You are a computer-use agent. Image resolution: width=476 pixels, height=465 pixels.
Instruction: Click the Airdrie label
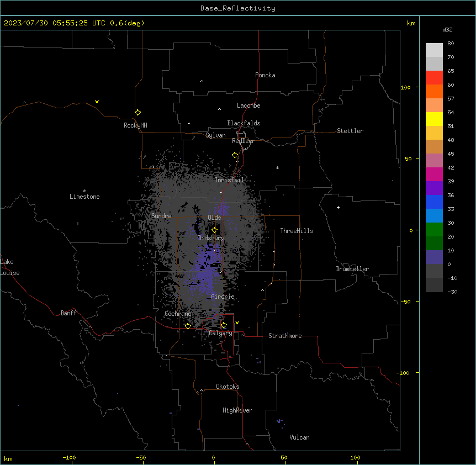click(x=223, y=297)
